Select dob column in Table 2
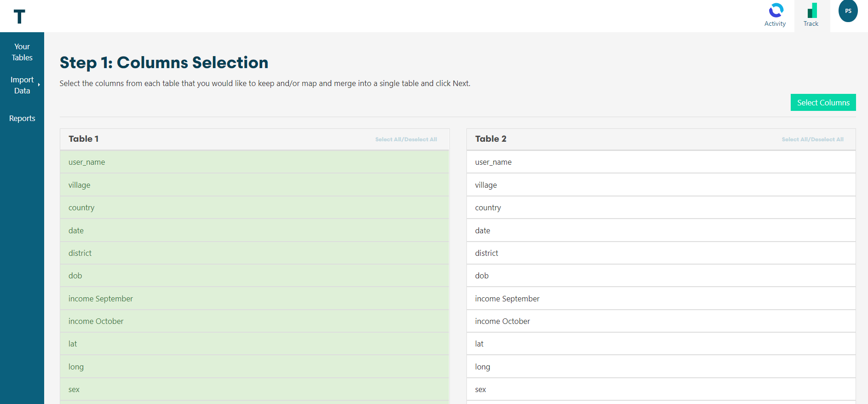The width and height of the screenshot is (868, 404). pos(661,276)
